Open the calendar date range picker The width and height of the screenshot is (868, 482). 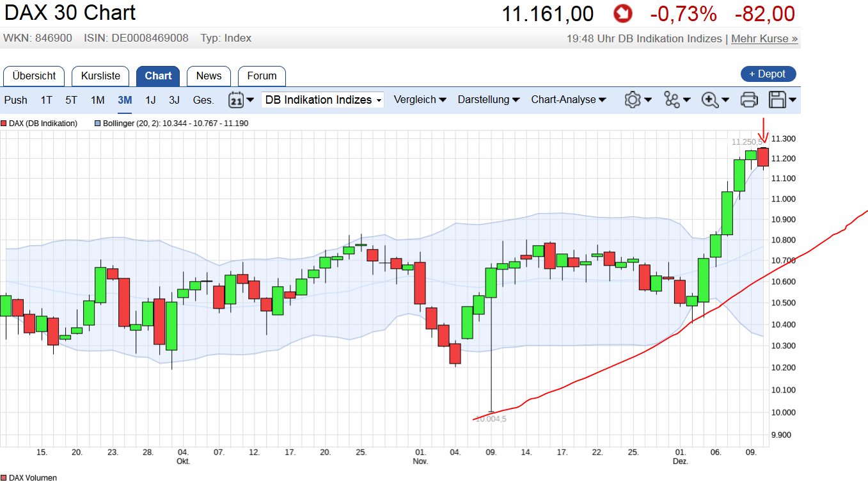pos(241,100)
